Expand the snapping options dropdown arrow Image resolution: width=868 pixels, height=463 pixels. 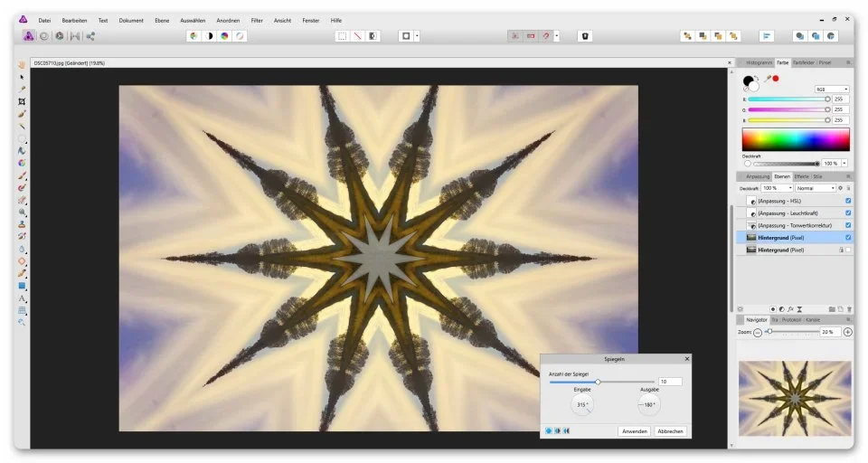(x=557, y=36)
